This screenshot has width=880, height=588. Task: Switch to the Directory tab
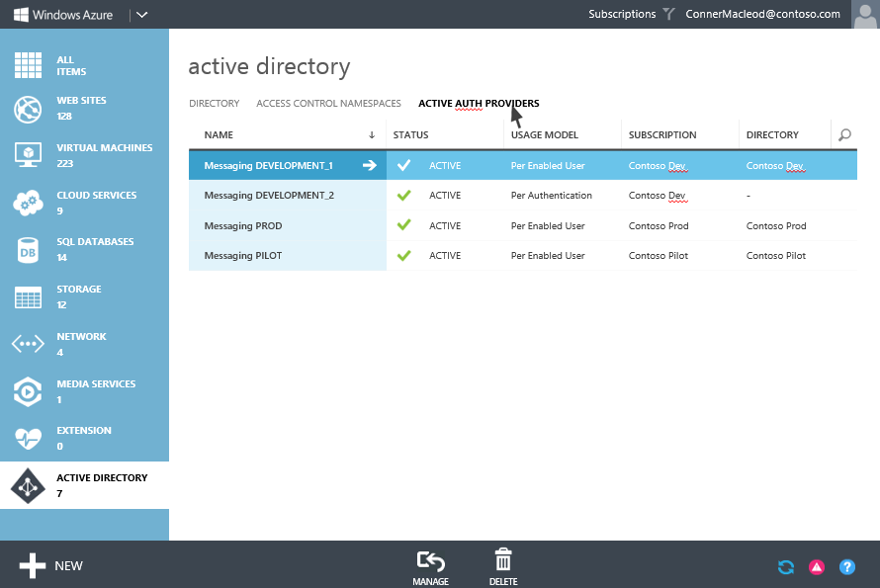tap(213, 103)
